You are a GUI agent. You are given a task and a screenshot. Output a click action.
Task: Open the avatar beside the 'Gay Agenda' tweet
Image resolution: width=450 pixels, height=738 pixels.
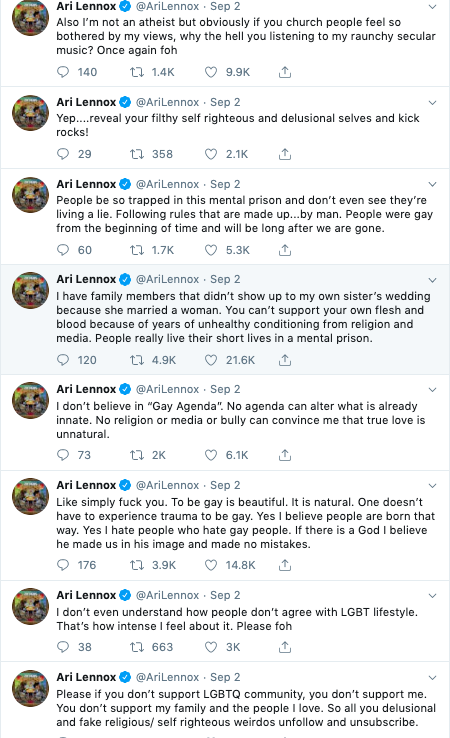[31, 401]
